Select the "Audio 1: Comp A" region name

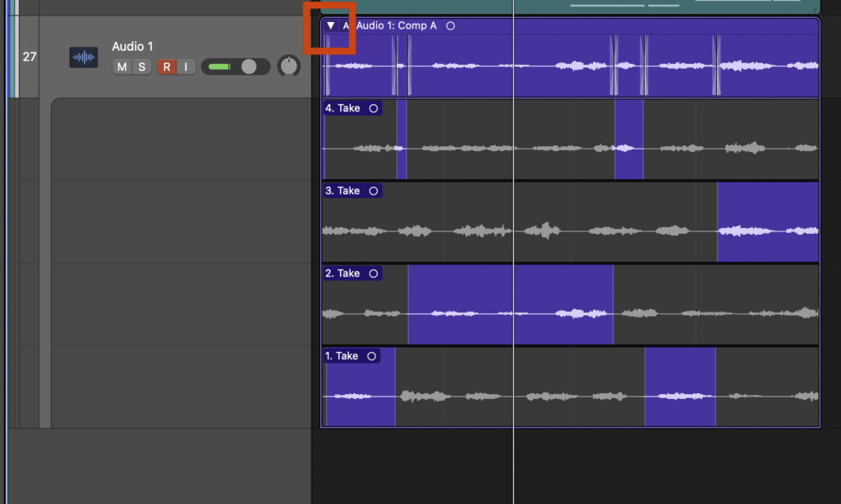(397, 25)
